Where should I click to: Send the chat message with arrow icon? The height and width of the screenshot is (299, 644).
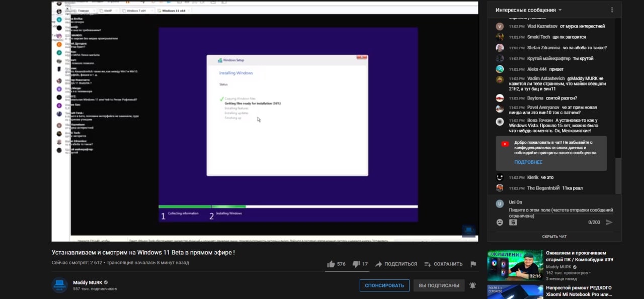tap(609, 222)
